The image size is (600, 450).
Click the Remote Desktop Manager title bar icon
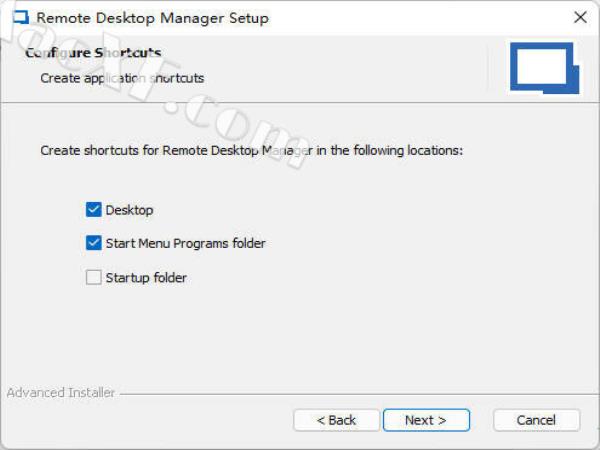pyautogui.click(x=18, y=18)
